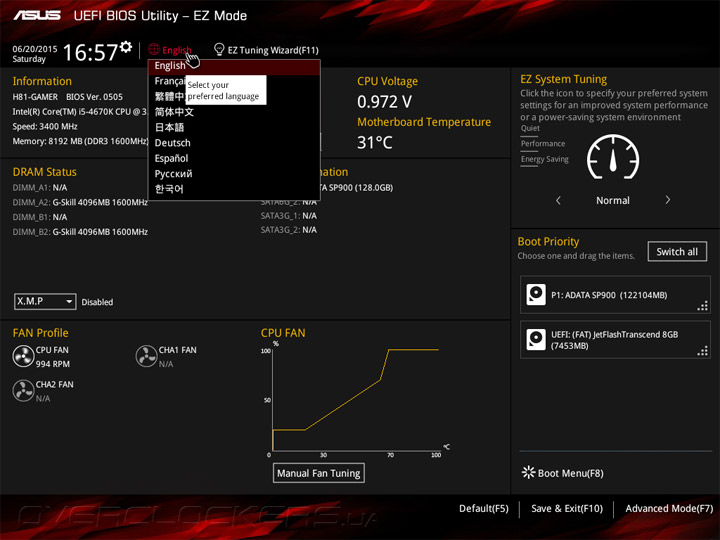Click the ADATA SP900 disk icon

pos(536,295)
